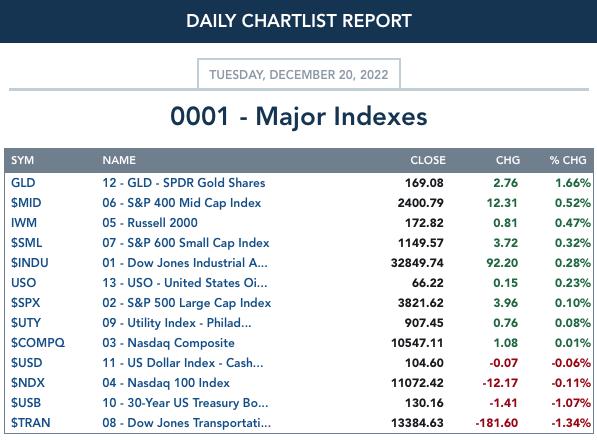
Task: Open '10 - 30-Year US Treasury Bo...' link
Action: click(x=185, y=403)
